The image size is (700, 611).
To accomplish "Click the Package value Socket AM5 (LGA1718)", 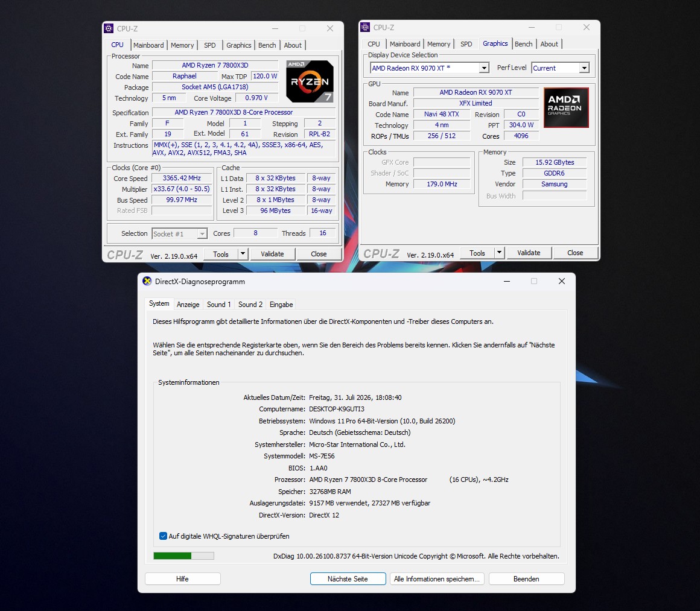I will (x=215, y=87).
